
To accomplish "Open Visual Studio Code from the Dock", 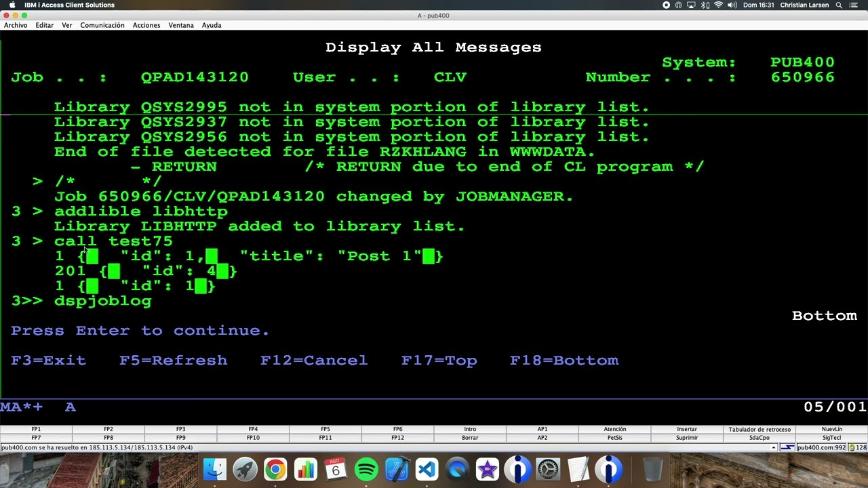I will (x=427, y=469).
